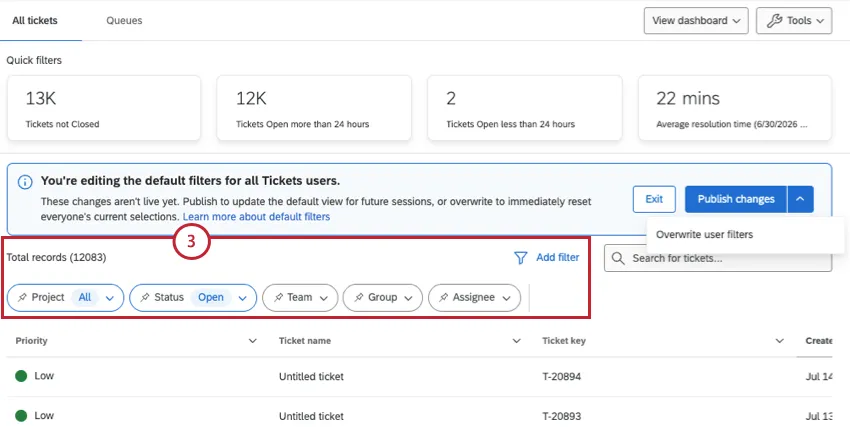Switch to the Queues tab
The image size is (850, 427).
click(x=124, y=21)
